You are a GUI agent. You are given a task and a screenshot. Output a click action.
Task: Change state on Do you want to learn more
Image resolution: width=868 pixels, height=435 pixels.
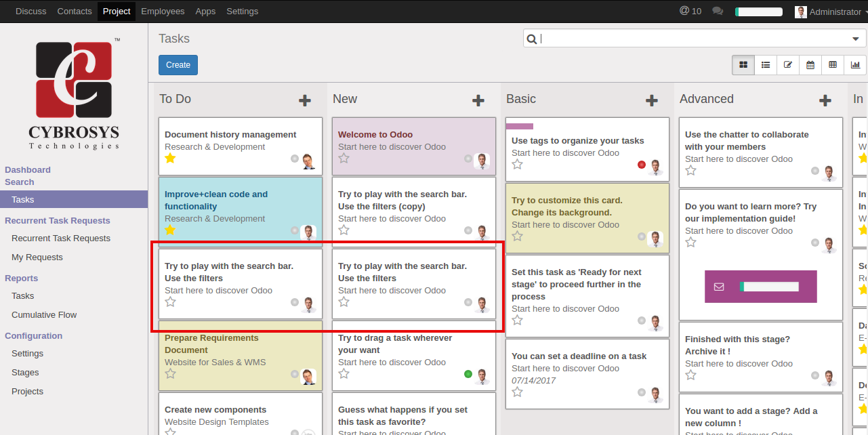[x=815, y=243]
